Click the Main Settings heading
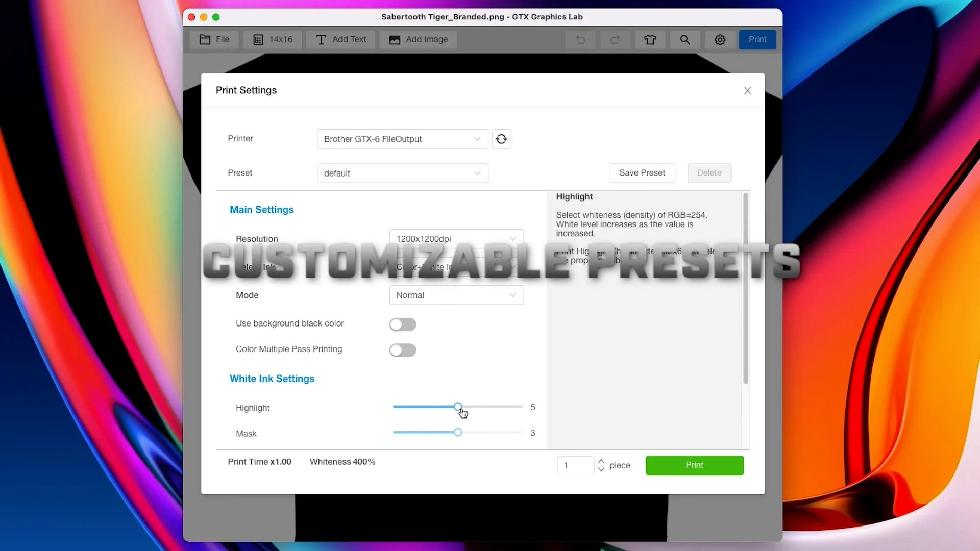Viewport: 980px width, 551px height. (x=261, y=210)
